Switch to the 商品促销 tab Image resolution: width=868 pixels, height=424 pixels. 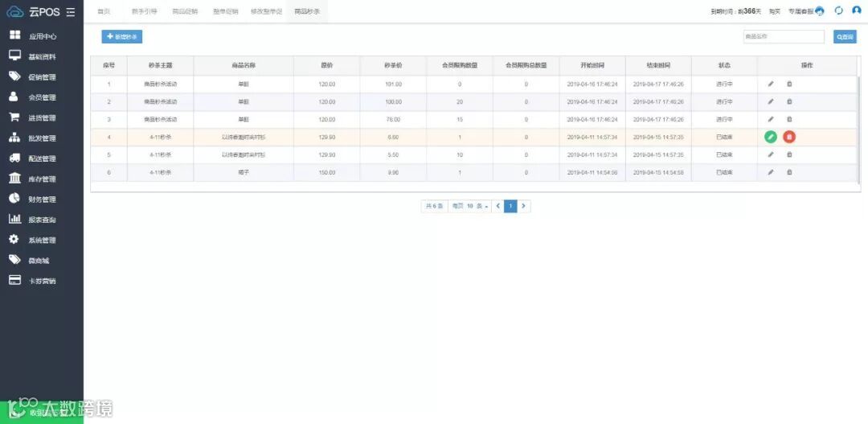point(185,11)
